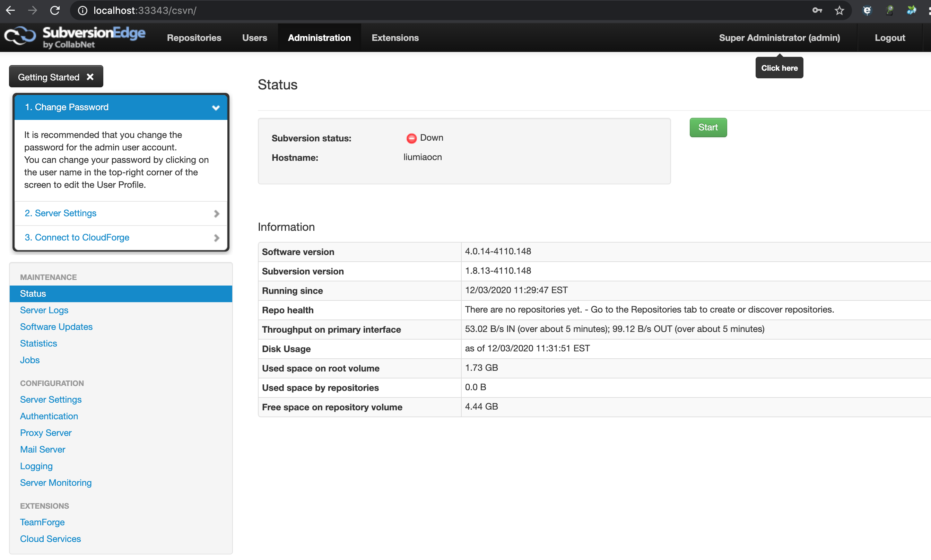Click the '3. Connect to CloudForge' step text

[x=77, y=237]
